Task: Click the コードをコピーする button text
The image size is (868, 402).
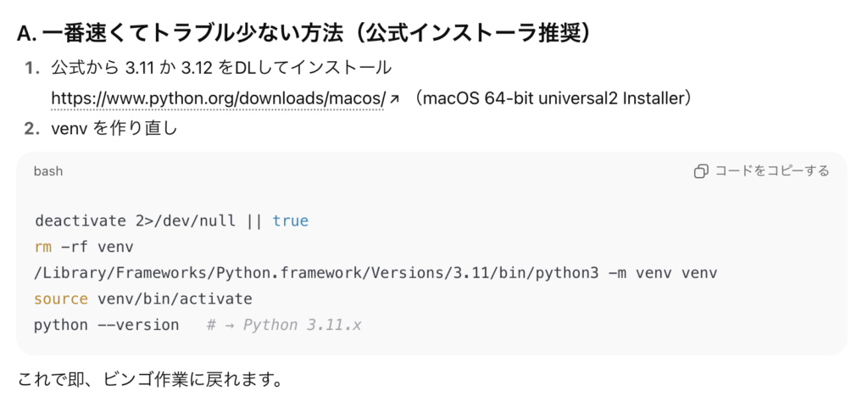Action: click(772, 171)
